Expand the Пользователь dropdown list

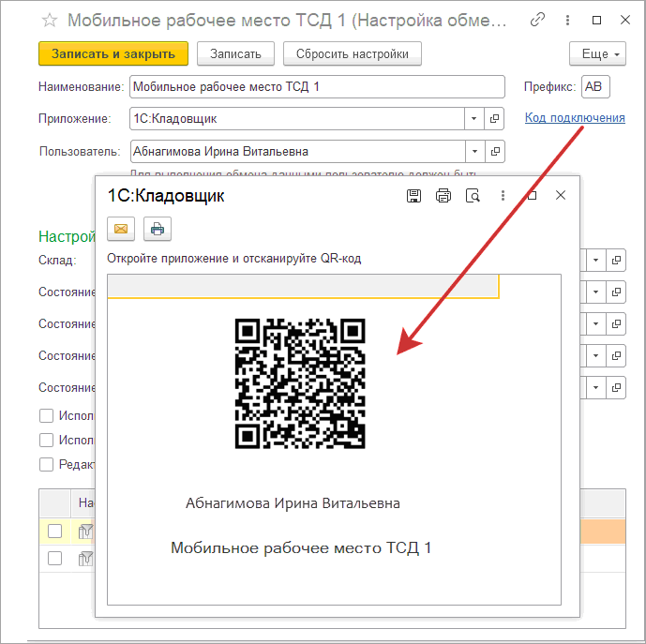[x=474, y=151]
